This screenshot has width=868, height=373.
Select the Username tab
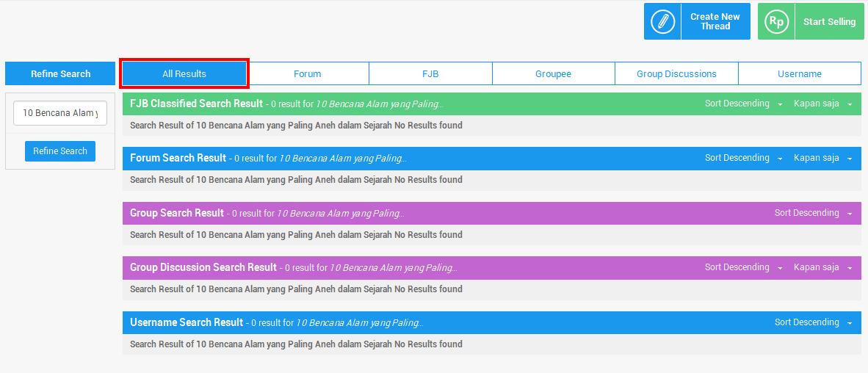click(799, 73)
